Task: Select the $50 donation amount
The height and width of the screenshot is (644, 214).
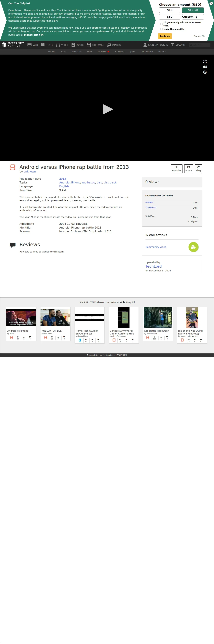Action: coord(170,17)
